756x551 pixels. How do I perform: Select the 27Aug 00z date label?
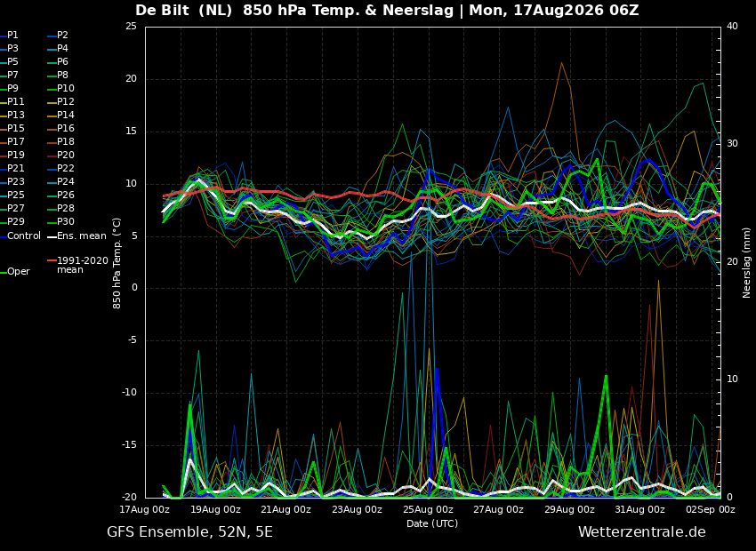click(x=499, y=509)
